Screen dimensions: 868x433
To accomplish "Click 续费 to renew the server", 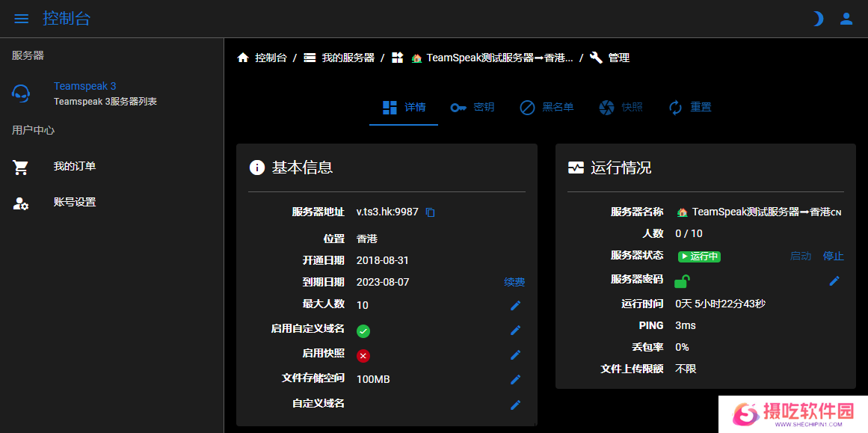I will pyautogui.click(x=514, y=282).
